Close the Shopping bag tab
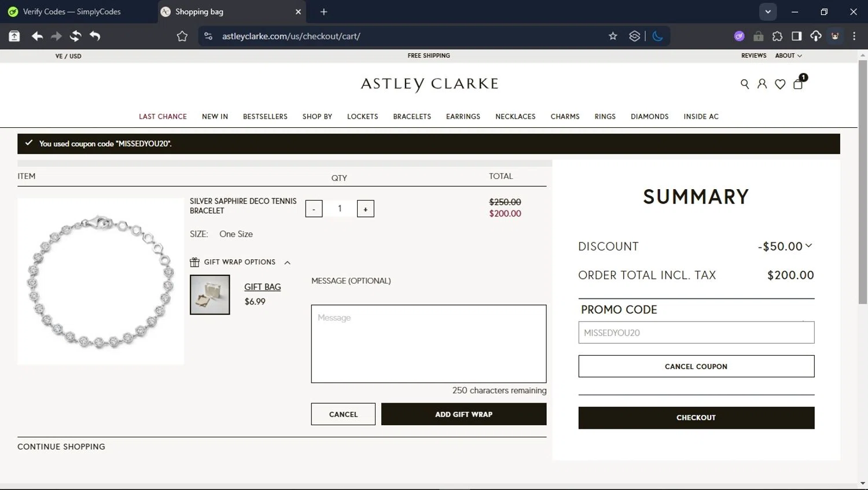The image size is (868, 490). [x=298, y=12]
